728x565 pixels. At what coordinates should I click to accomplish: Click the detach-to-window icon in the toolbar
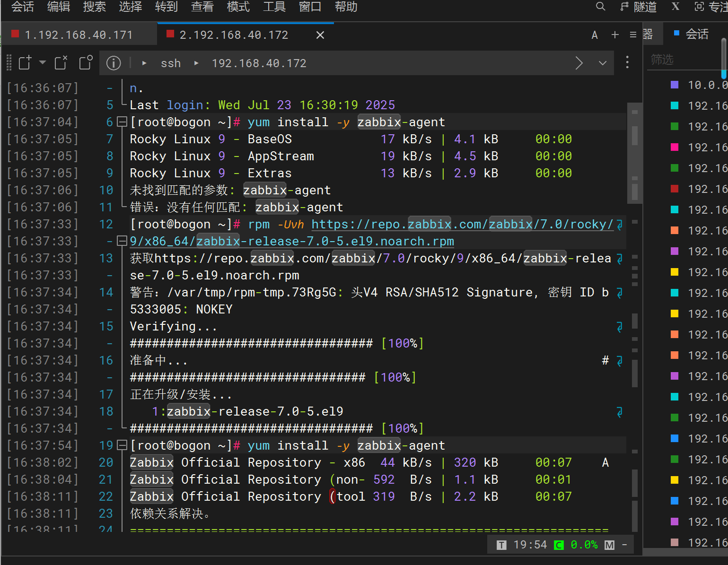[x=85, y=62]
